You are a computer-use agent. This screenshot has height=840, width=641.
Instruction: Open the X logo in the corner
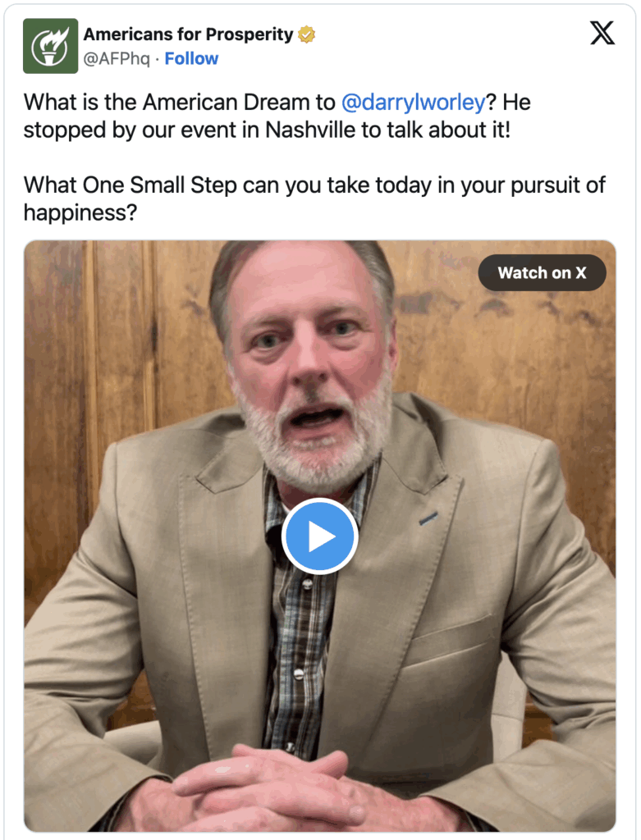602,33
